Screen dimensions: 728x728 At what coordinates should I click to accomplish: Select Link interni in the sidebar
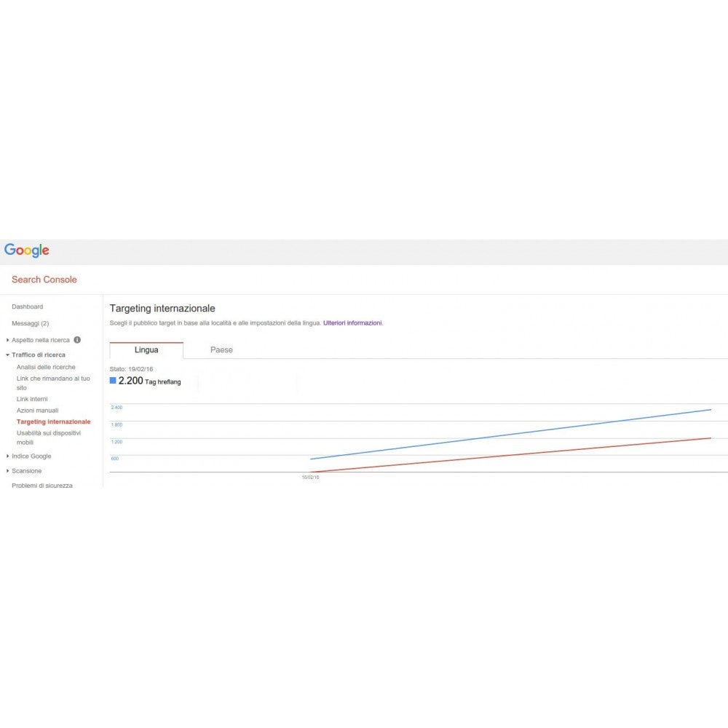tap(32, 399)
